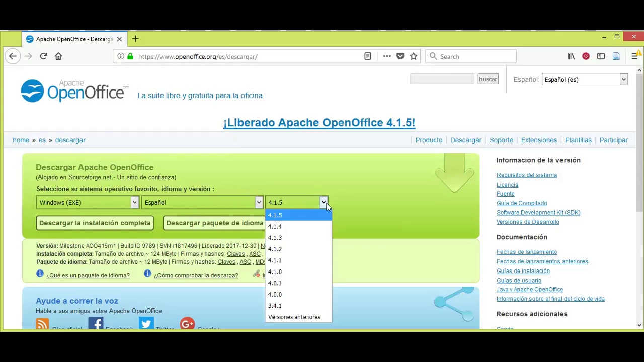Open the ¡Liberado Apache OpenOffice 4.1.5! headline link
Viewport: 644px width, 362px height.
tap(319, 122)
